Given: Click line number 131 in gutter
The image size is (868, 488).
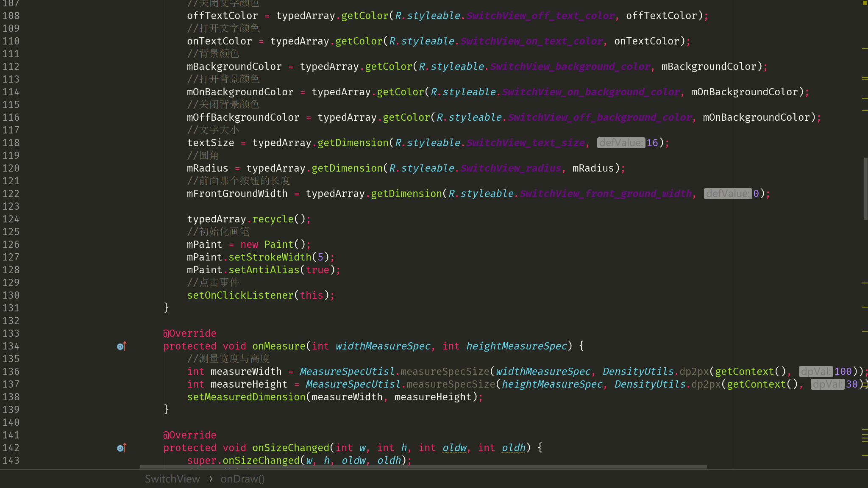Looking at the screenshot, I should (11, 308).
